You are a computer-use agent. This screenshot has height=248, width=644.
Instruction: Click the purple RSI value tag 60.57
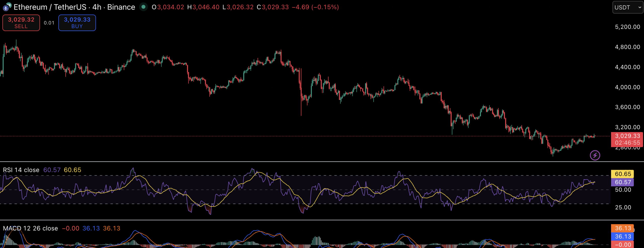(x=622, y=182)
